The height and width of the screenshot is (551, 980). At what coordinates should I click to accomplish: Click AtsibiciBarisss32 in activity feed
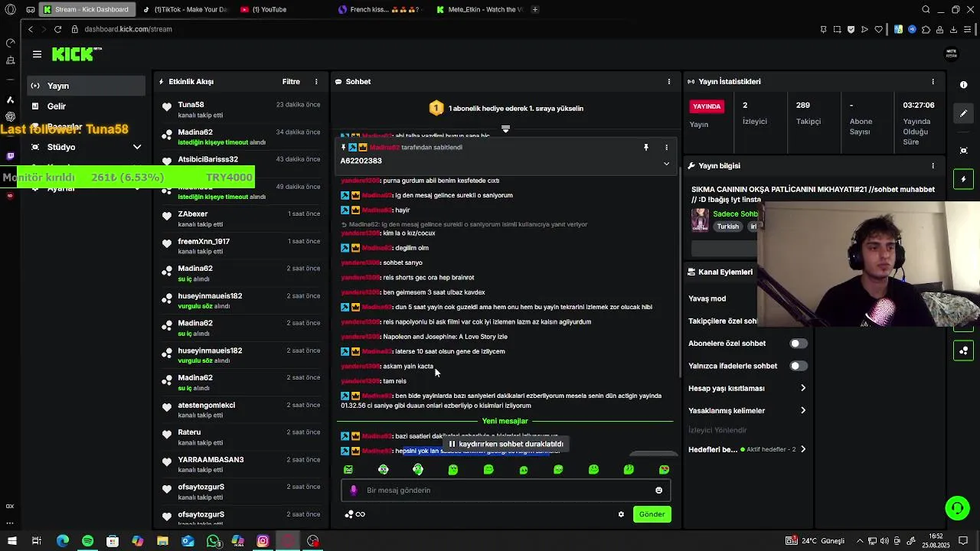(207, 159)
